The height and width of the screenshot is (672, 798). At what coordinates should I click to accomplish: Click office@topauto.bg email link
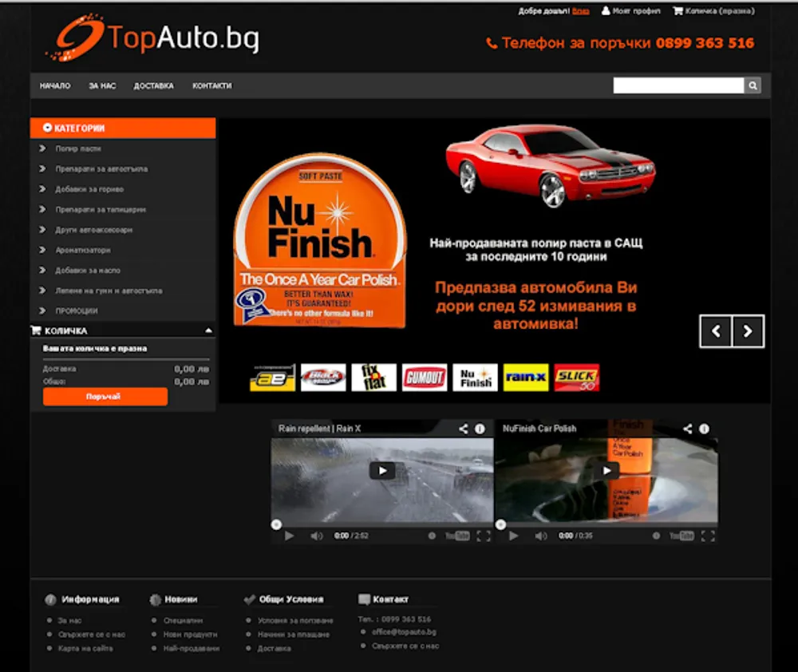click(x=404, y=632)
